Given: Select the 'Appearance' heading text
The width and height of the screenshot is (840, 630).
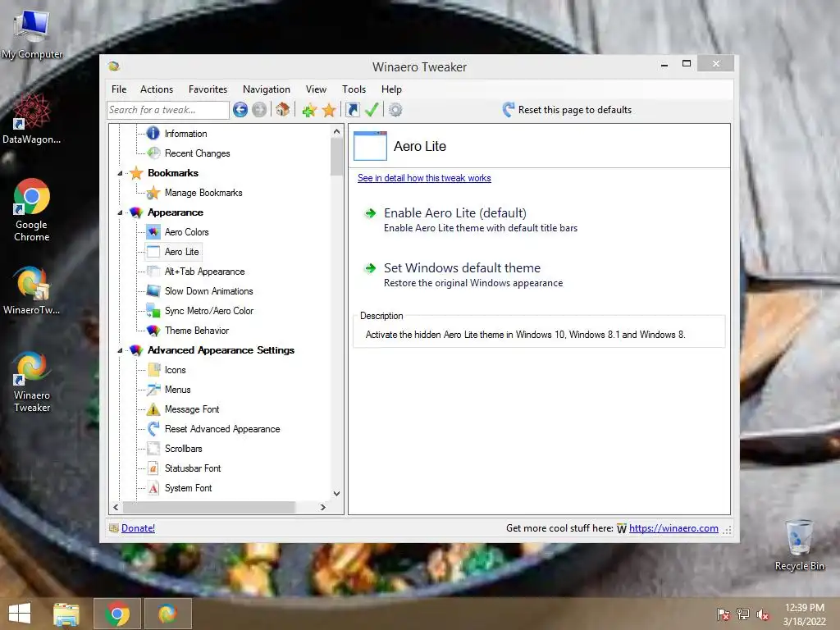Looking at the screenshot, I should 176,212.
